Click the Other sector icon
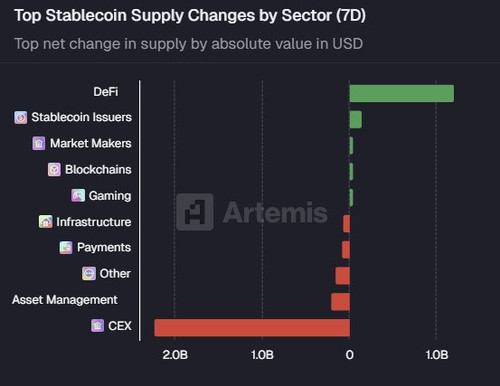Screen dimensions: 500x386 [x=89, y=274]
